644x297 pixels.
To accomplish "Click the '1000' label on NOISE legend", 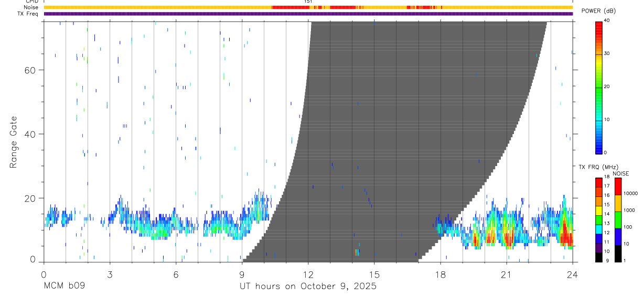I will (x=630, y=210).
